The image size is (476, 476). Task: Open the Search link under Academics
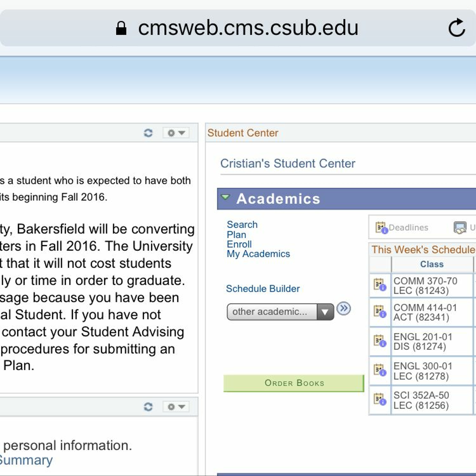click(242, 225)
